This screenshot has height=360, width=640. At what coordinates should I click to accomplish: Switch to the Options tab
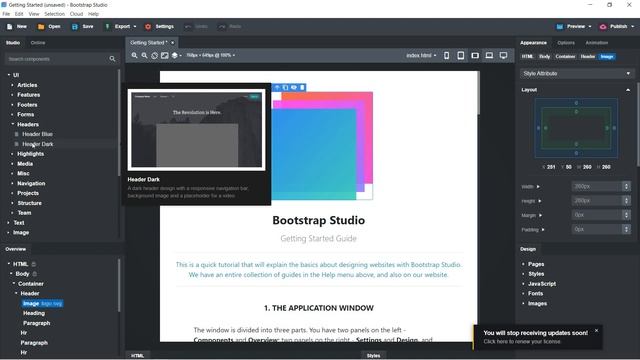click(566, 42)
